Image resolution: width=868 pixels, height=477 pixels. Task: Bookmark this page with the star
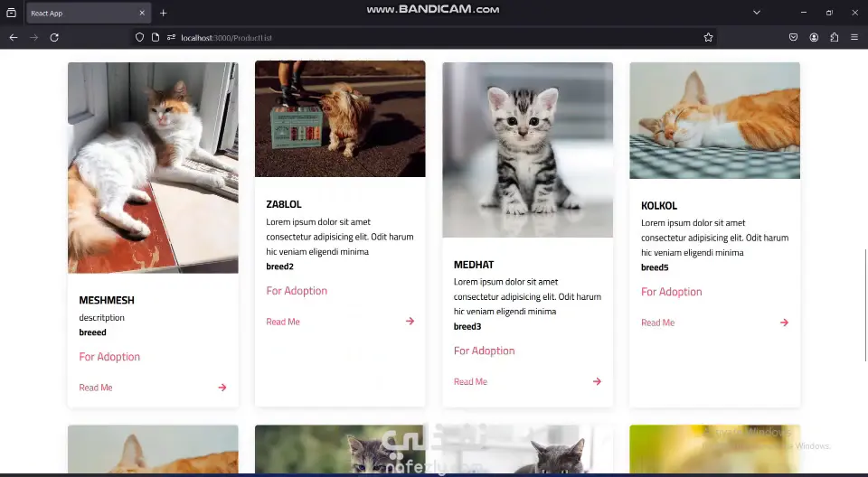pyautogui.click(x=708, y=38)
